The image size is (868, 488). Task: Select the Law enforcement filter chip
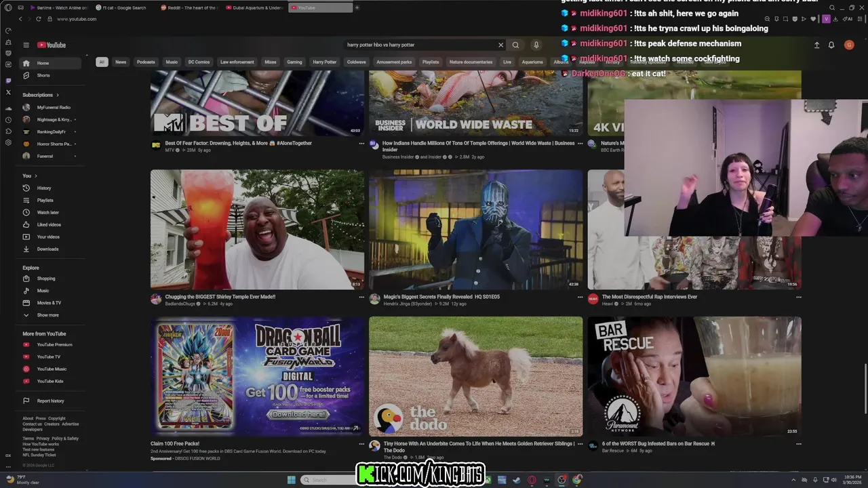(237, 62)
